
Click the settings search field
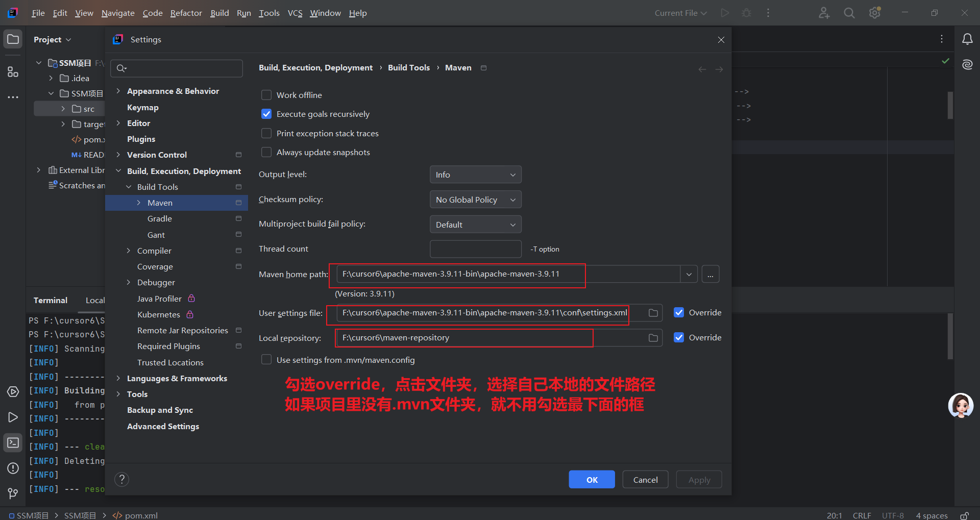pos(177,68)
